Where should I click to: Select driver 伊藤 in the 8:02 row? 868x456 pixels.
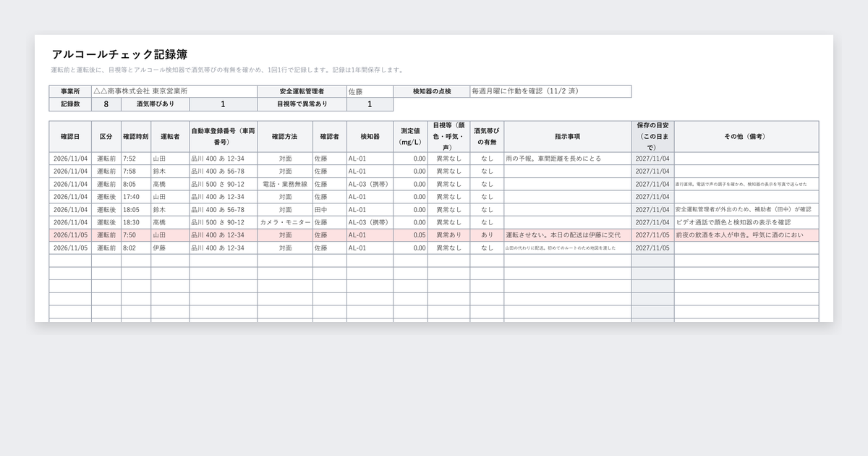pyautogui.click(x=170, y=248)
